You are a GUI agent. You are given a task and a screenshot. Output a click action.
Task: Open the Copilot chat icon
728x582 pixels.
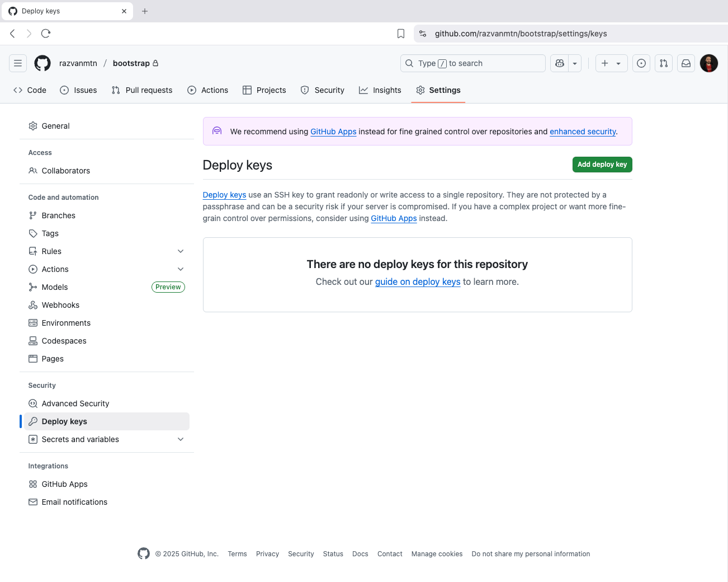pyautogui.click(x=560, y=63)
